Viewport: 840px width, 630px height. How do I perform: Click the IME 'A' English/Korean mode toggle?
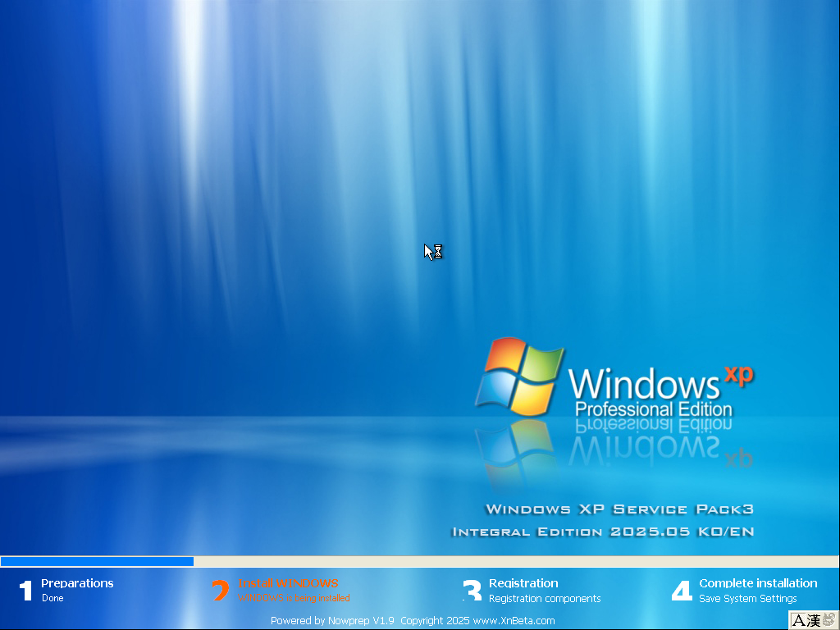(798, 620)
